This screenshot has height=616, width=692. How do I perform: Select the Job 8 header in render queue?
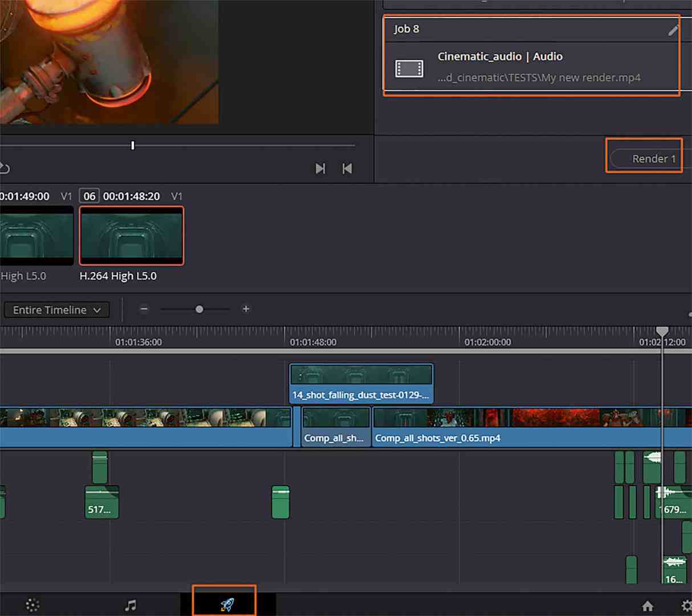[x=531, y=29]
